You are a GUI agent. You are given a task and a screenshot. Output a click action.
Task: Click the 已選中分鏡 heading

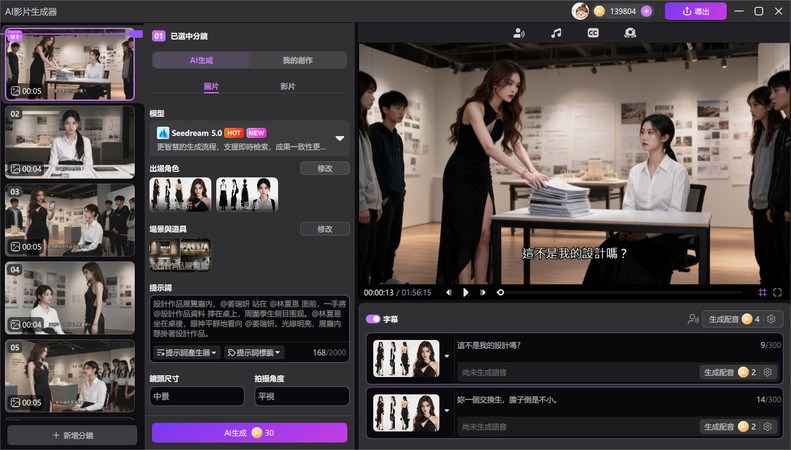click(189, 36)
